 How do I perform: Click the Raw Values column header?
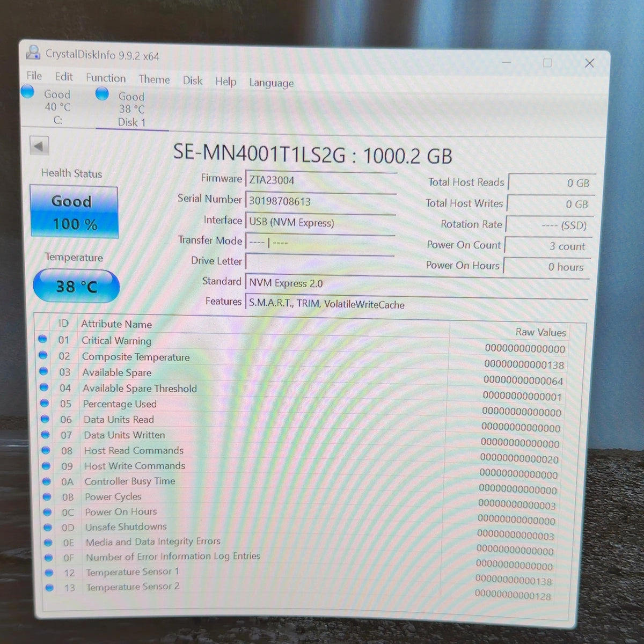pos(540,332)
